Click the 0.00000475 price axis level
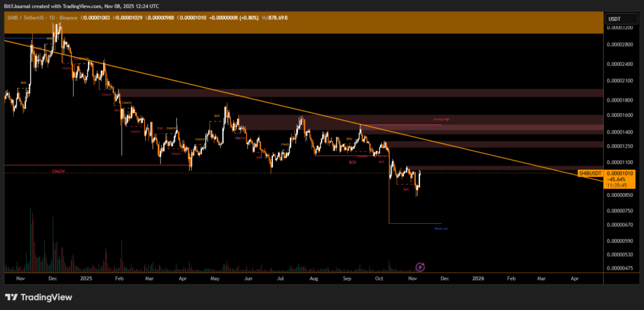 (x=620, y=268)
